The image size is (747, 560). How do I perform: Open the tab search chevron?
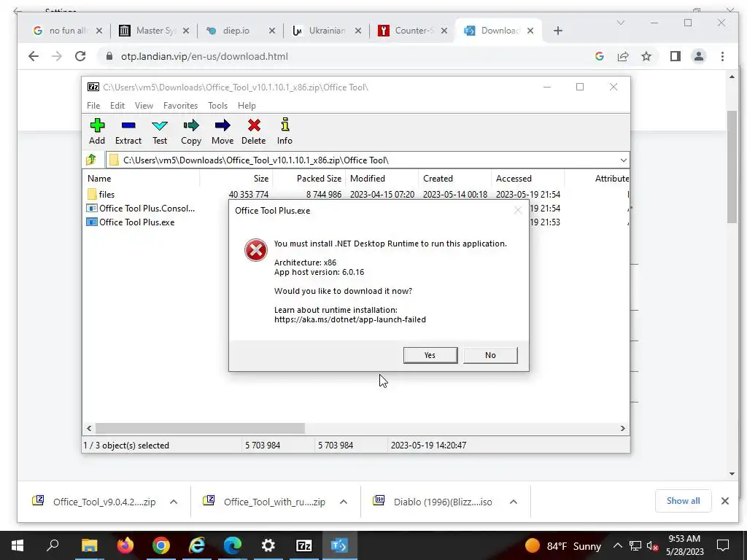click(x=620, y=23)
